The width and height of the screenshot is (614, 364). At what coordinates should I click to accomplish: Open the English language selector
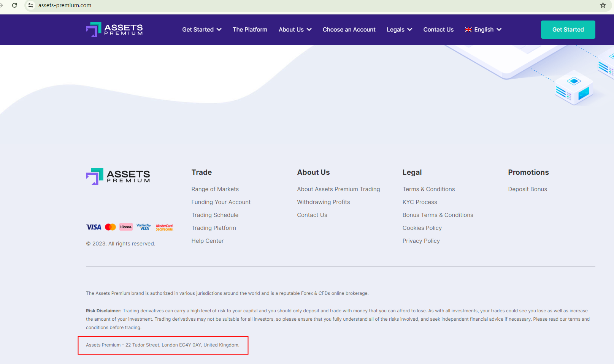click(x=483, y=30)
